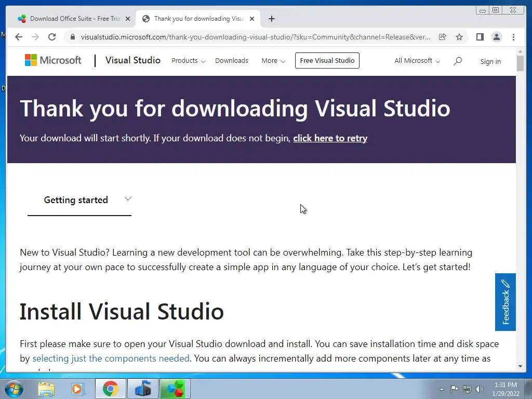Open the Feedback side tab

(x=505, y=302)
